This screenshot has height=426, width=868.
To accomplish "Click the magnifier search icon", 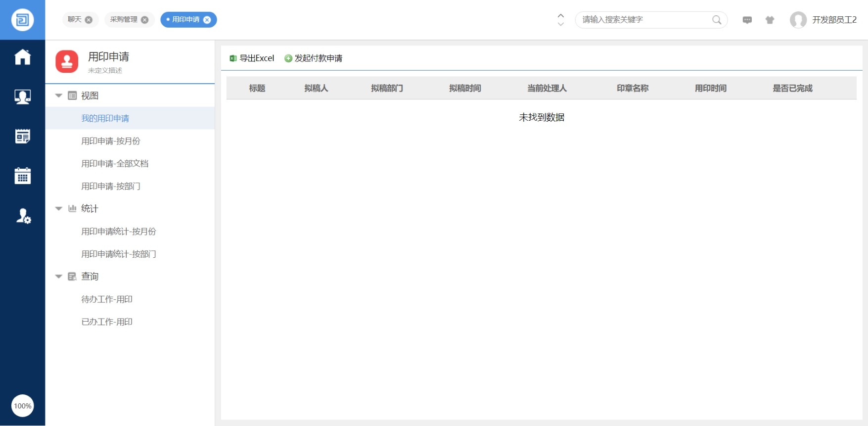I will [x=717, y=20].
